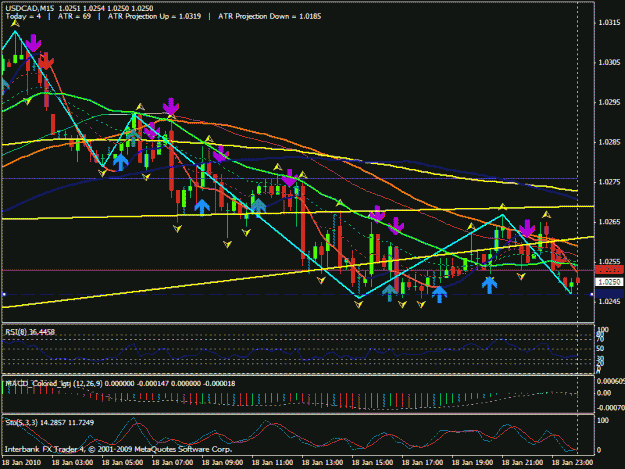Click the '18 Jan 05:00' time label
Screen dimensions: 625x469
point(122,462)
